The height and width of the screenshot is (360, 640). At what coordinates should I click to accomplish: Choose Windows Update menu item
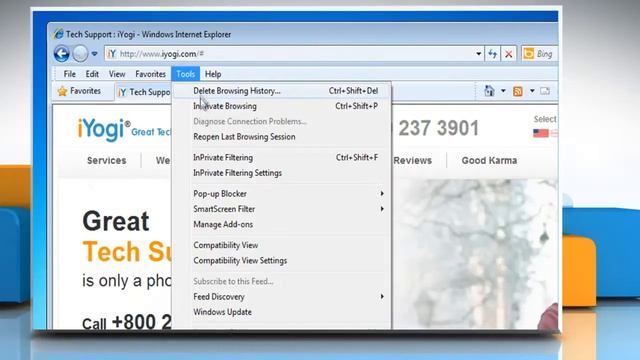(282, 312)
